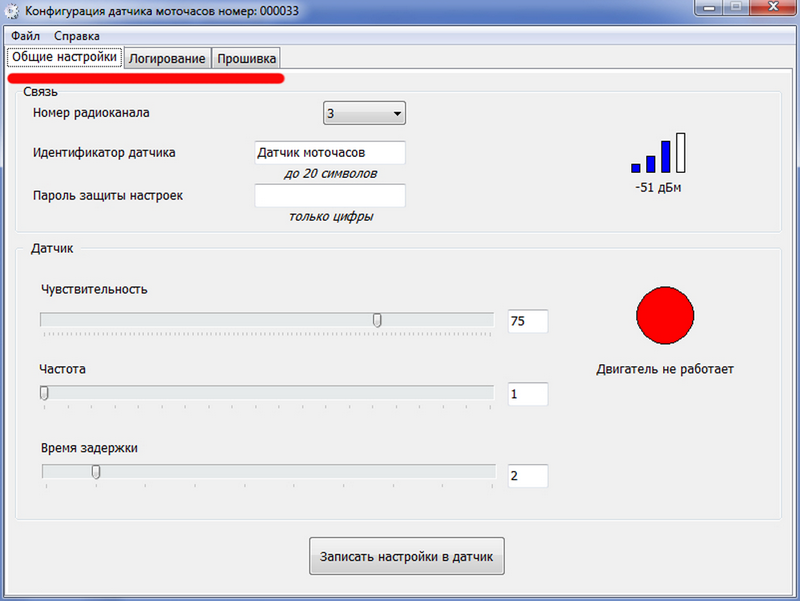The width and height of the screenshot is (800, 601).
Task: Click the Время задержки value box
Action: 528,475
